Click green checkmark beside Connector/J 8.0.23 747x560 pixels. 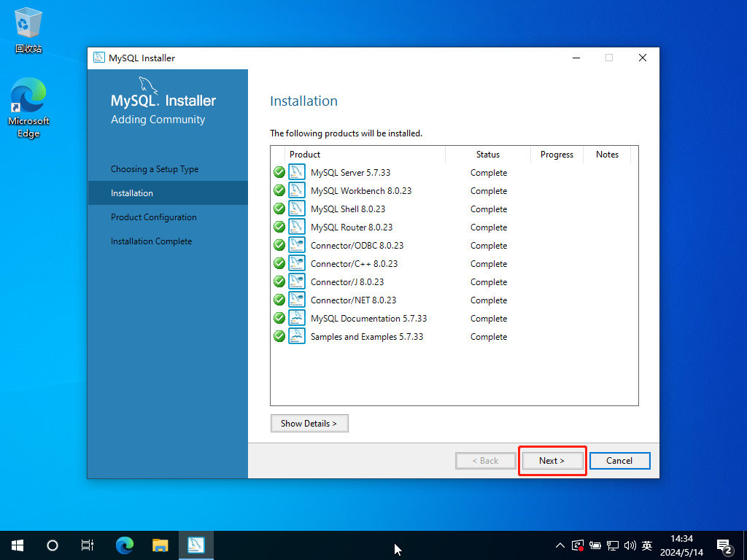(279, 282)
